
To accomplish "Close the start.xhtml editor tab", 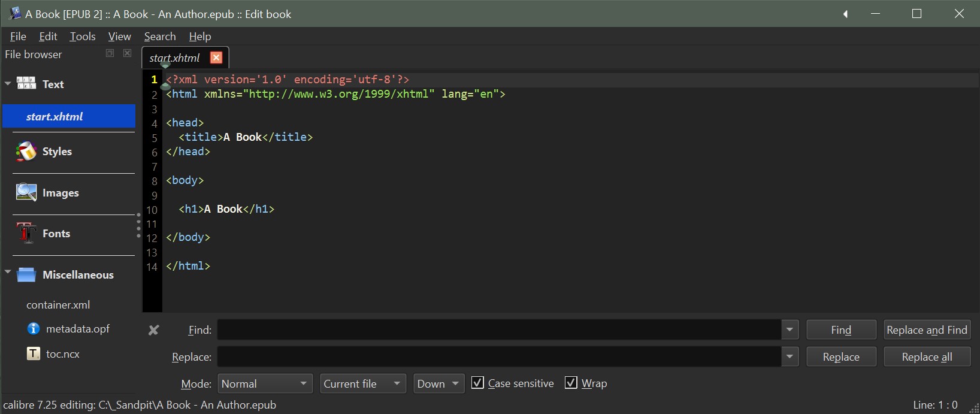I will 216,58.
